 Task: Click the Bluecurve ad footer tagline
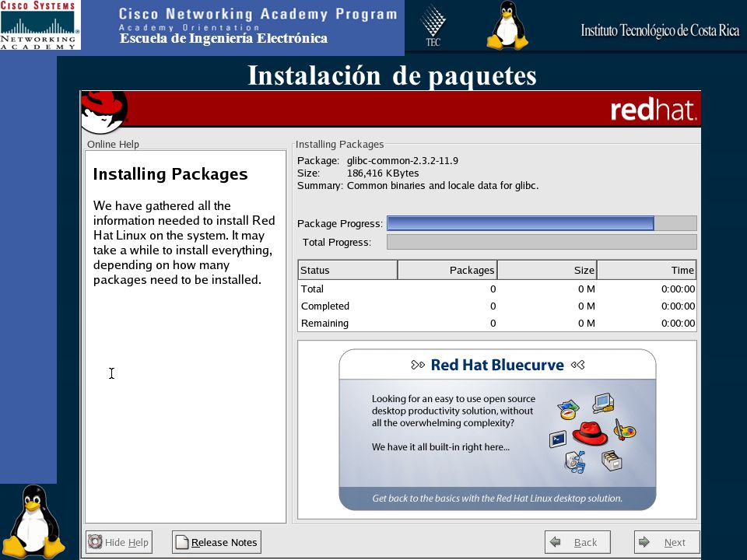tap(497, 498)
